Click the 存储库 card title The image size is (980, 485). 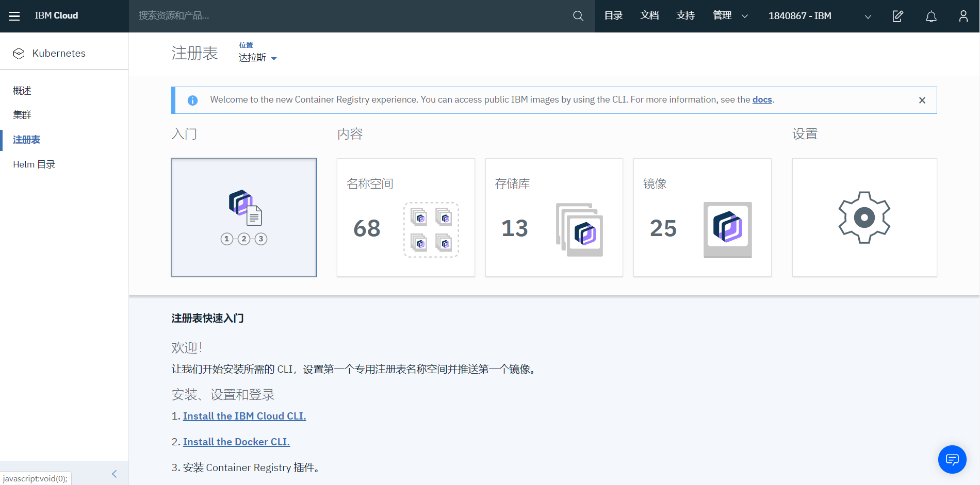click(x=512, y=184)
